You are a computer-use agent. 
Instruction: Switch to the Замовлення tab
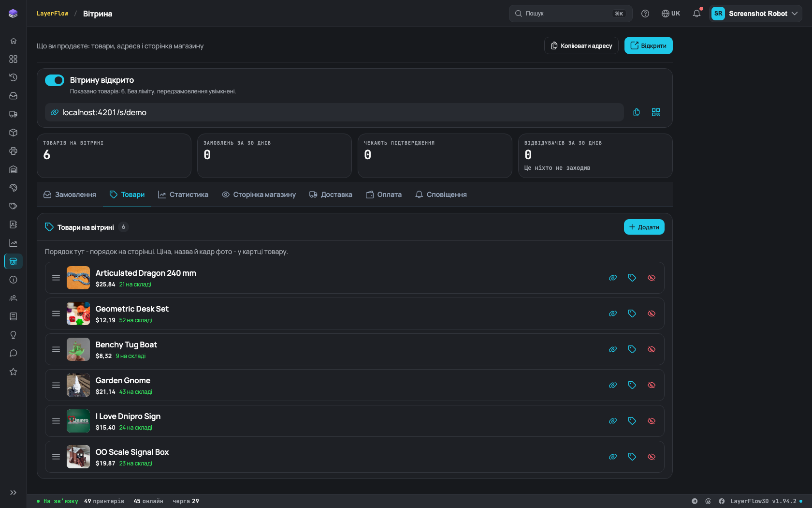[70, 194]
